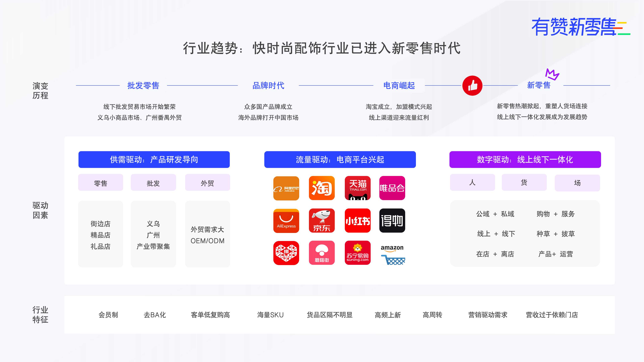Click the line 线下批发贸易市场开始繁荣
644x362 pixels.
(x=140, y=107)
